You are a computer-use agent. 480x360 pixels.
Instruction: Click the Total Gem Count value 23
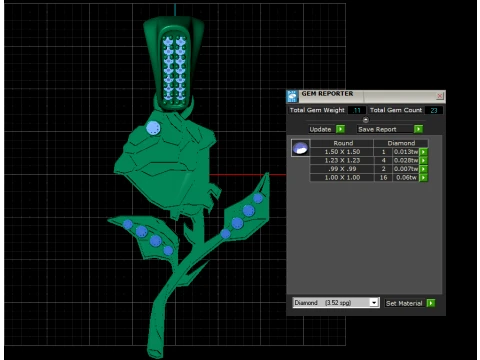pyautogui.click(x=434, y=110)
